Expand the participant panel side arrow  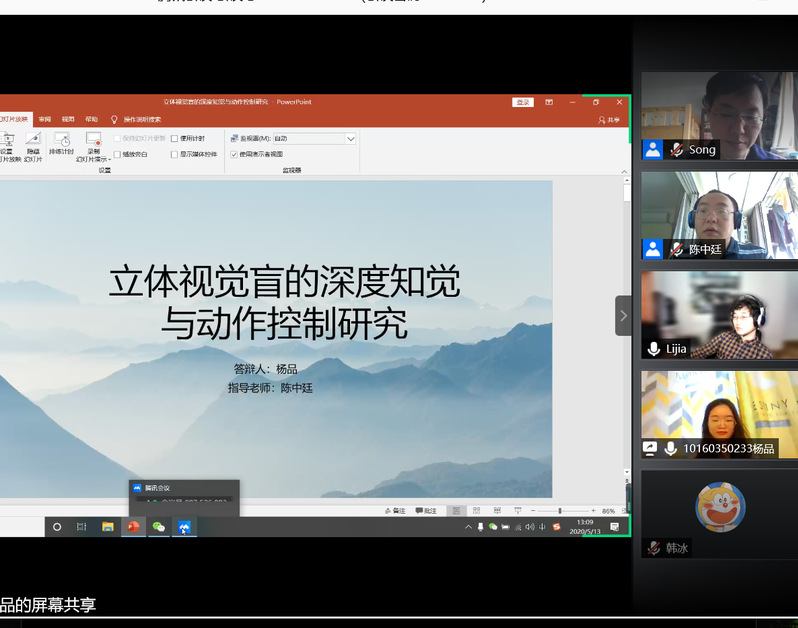[x=623, y=316]
